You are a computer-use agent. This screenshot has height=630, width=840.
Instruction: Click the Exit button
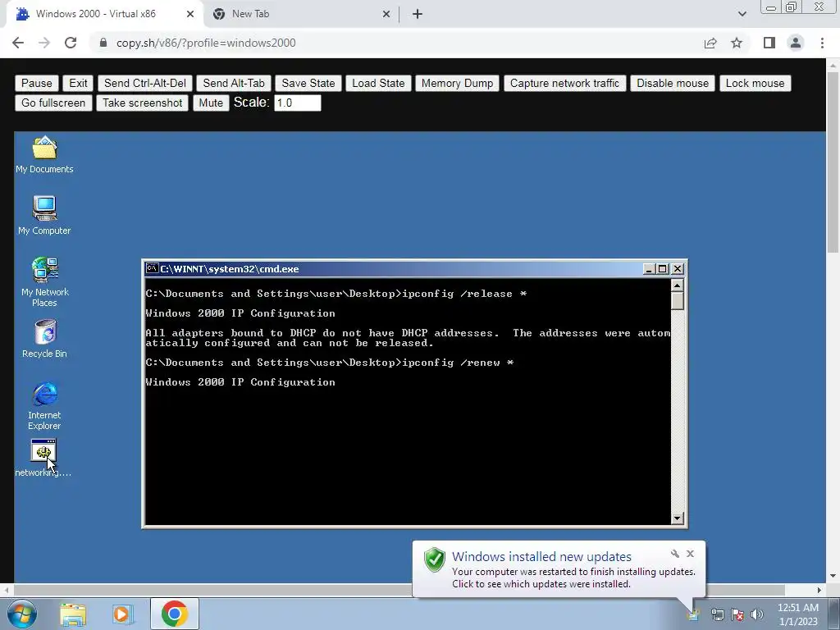78,83
